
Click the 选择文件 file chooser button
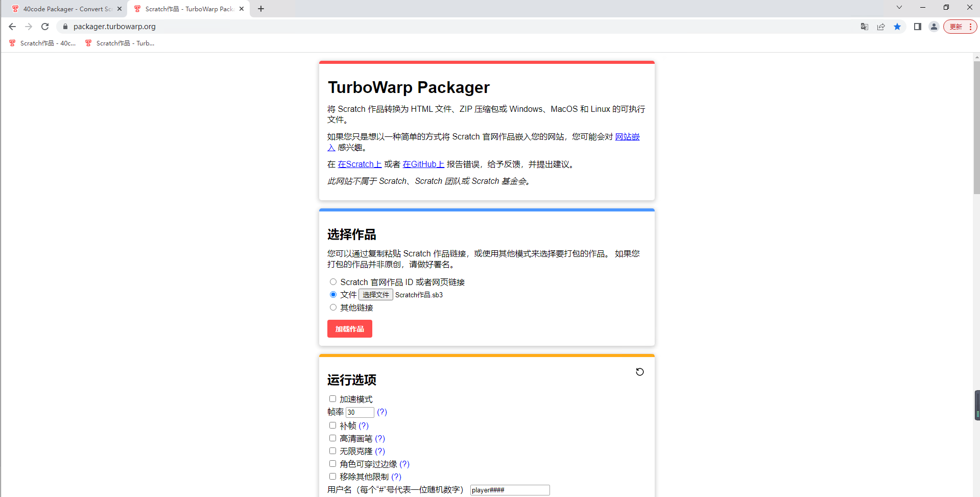[376, 295]
